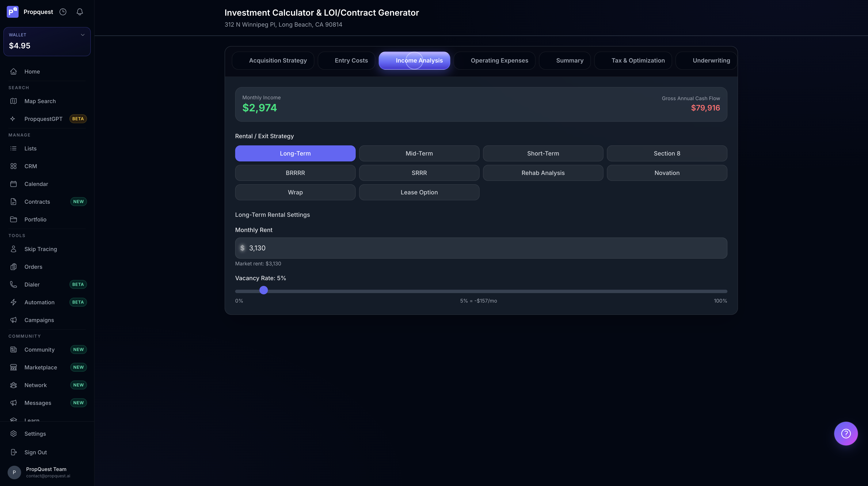Screen dimensions: 868x486
Task: Click the Portfolio folder icon
Action: (14, 220)
